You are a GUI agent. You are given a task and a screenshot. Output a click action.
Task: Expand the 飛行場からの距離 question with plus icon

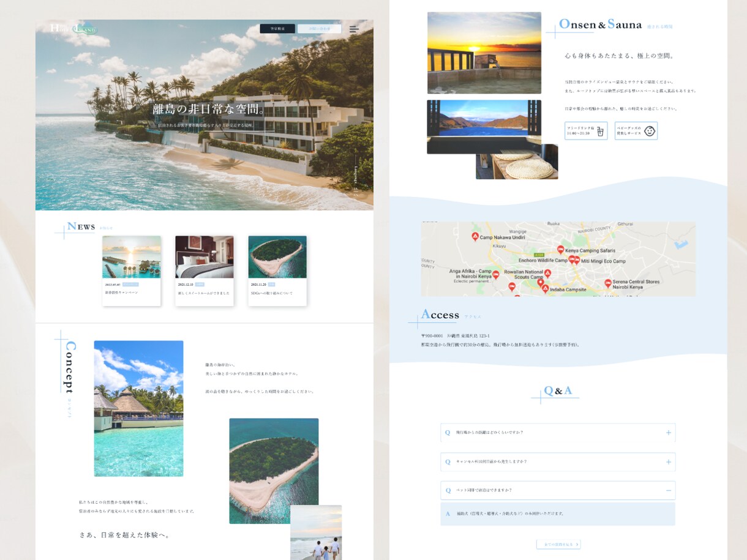[x=668, y=433]
